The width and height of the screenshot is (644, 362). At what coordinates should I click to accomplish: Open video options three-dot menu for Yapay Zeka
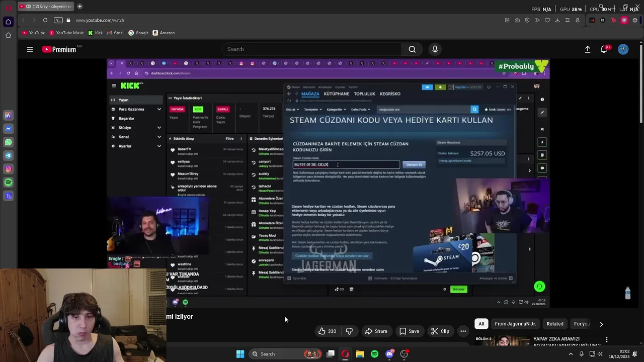tap(607, 340)
